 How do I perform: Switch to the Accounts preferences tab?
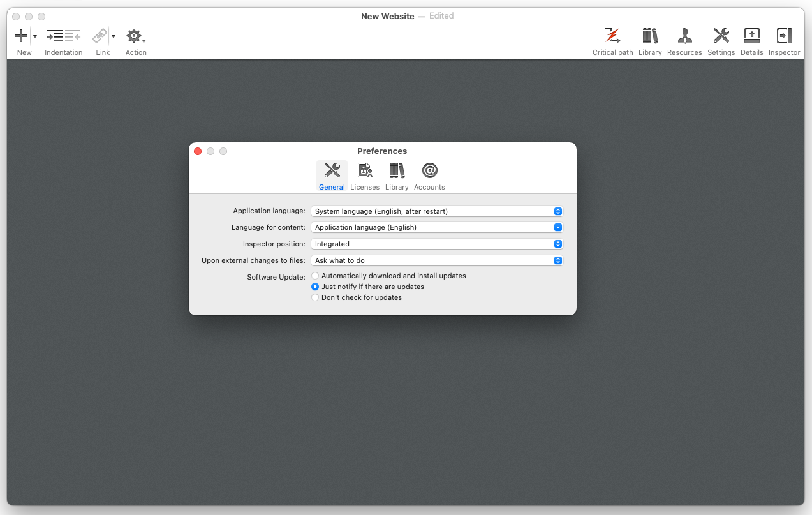pyautogui.click(x=429, y=175)
